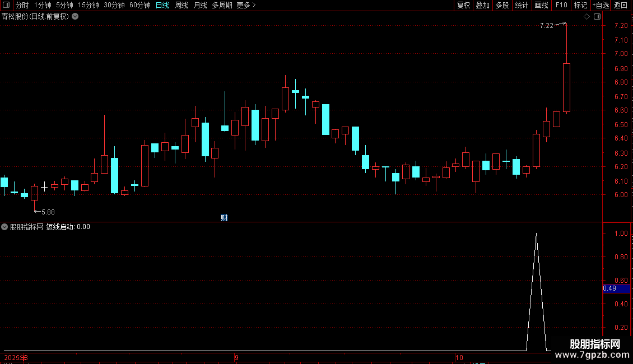
Task: Switch to 分时 intraday chart
Action: click(x=22, y=5)
